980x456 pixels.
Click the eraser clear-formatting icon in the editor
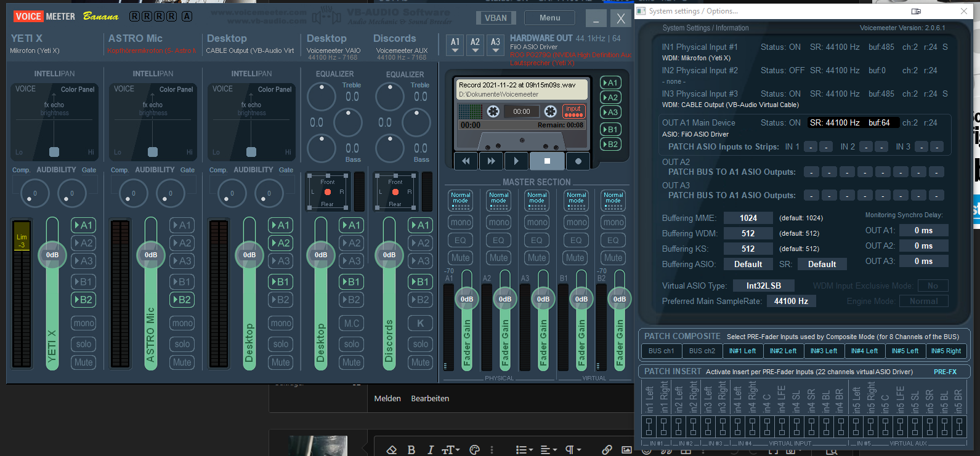tap(391, 450)
